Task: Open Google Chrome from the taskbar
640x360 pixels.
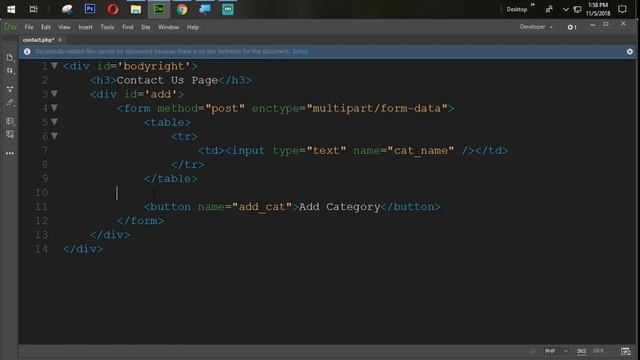Action: (x=182, y=9)
